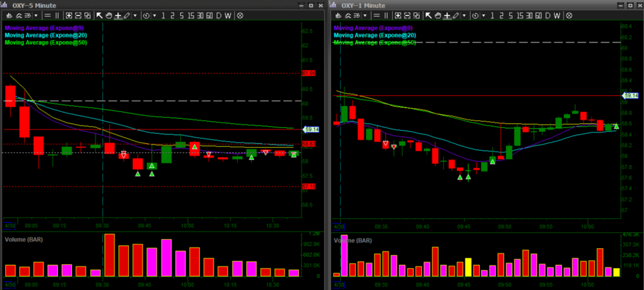Image resolution: width=644 pixels, height=290 pixels.
Task: Click the clock interval icon in 5-minute chart
Action: tap(146, 15)
